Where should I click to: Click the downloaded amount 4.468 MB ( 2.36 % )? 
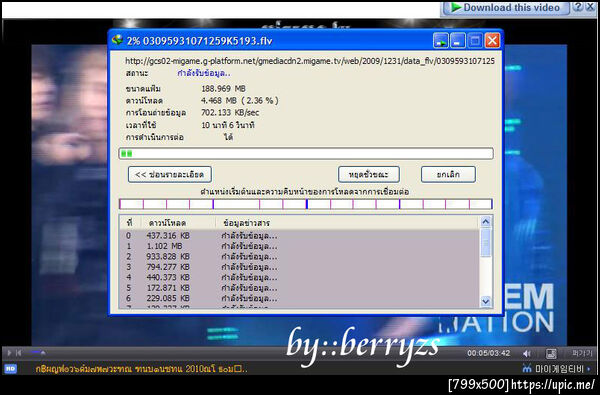point(240,101)
